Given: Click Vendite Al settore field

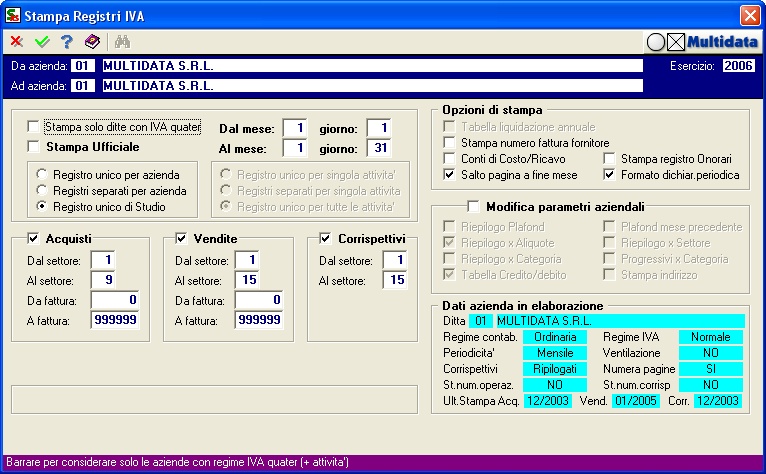Looking at the screenshot, I should [x=247, y=280].
